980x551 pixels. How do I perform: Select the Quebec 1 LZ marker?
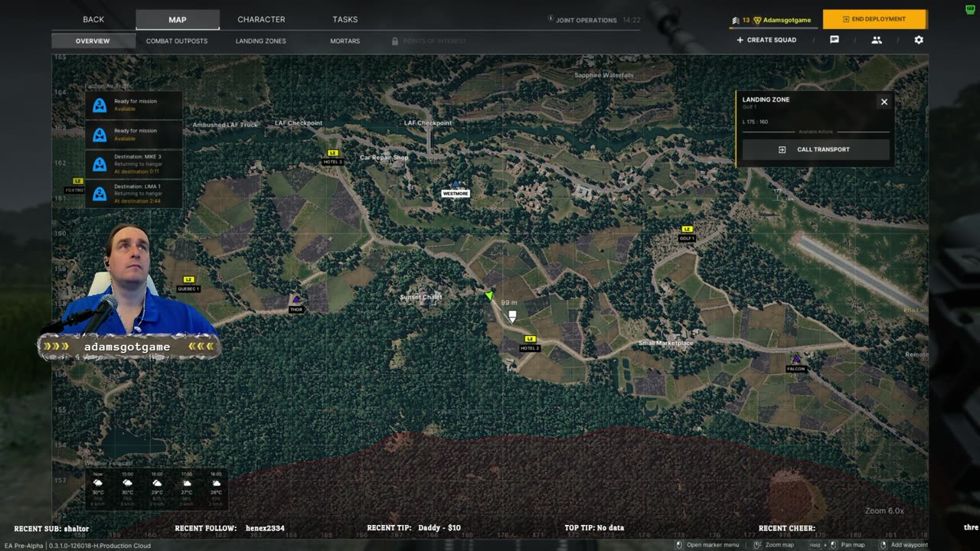[x=188, y=284]
